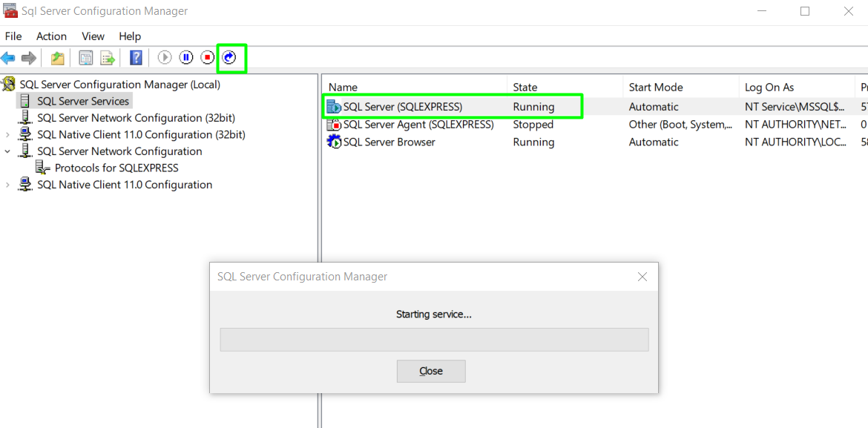Screen dimensions: 868x428
Task: Click the Start Service play icon
Action: point(165,58)
